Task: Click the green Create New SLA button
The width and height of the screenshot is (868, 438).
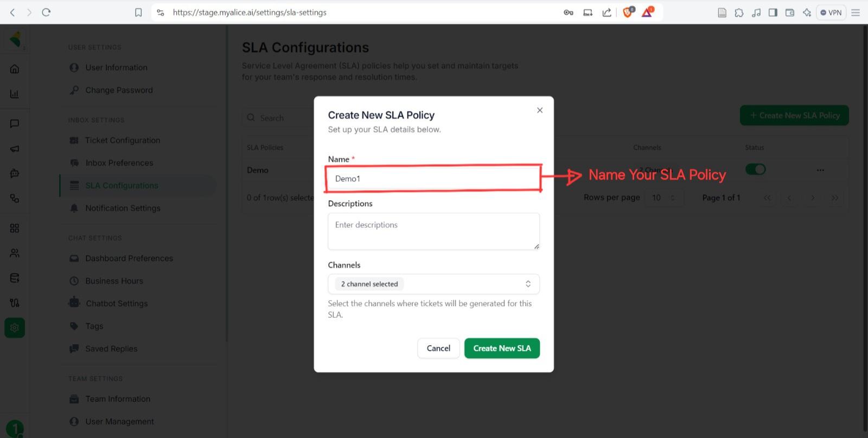Action: (x=502, y=348)
